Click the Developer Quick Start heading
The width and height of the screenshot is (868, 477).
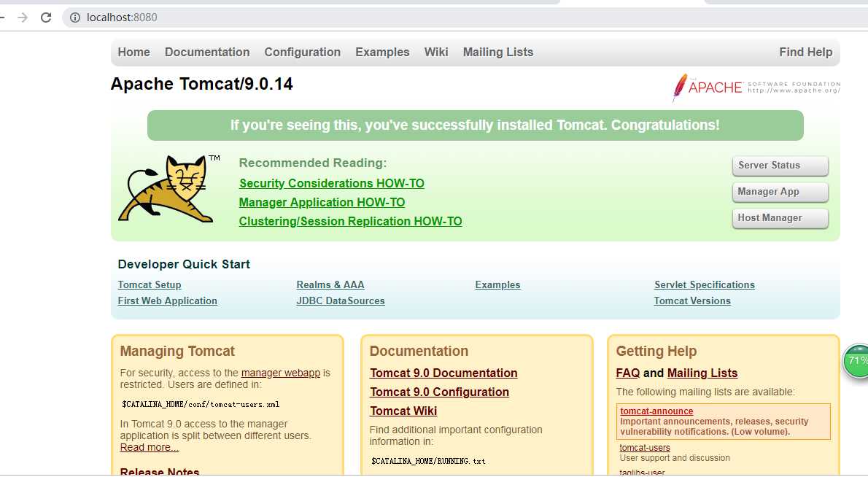(x=184, y=264)
